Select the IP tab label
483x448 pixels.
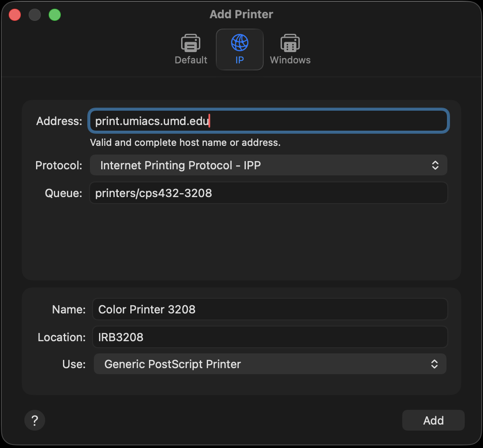pos(239,60)
